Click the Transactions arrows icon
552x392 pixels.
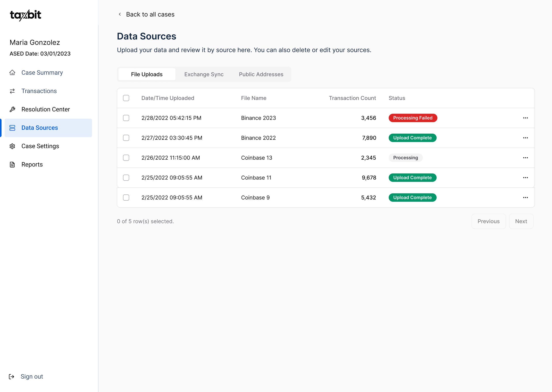point(12,91)
